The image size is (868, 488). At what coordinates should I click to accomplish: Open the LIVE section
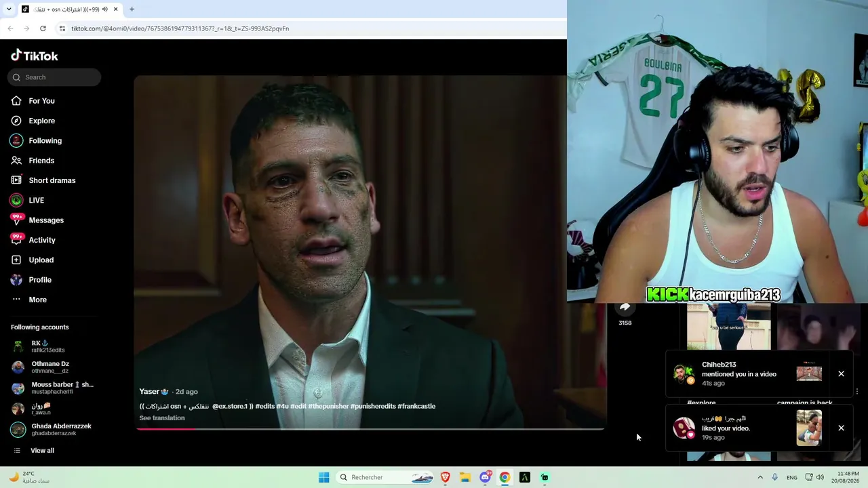click(x=36, y=200)
